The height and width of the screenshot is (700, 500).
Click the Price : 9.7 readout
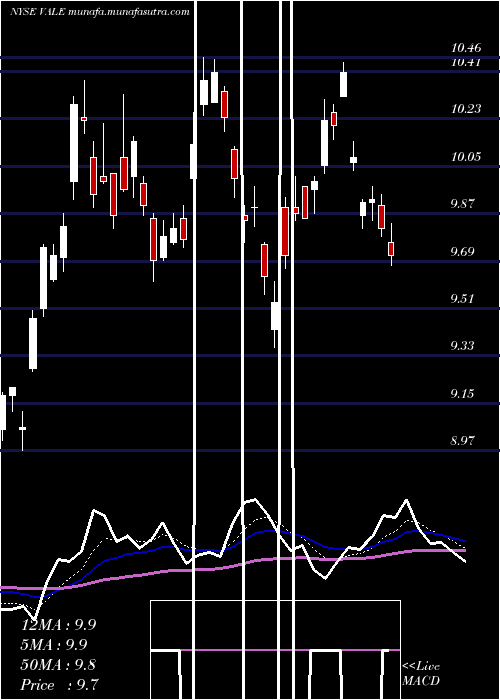point(60,685)
